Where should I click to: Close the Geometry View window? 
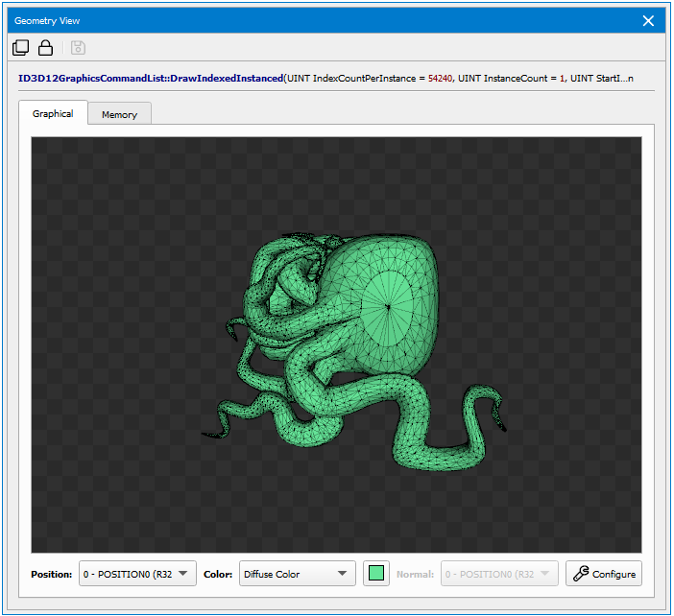[x=649, y=21]
